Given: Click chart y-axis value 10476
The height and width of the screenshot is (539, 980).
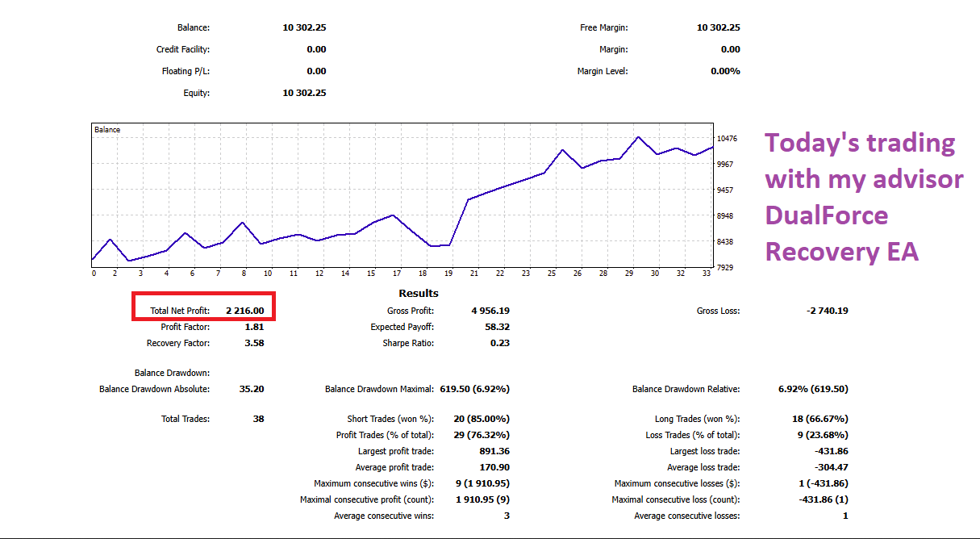Looking at the screenshot, I should pos(728,139).
